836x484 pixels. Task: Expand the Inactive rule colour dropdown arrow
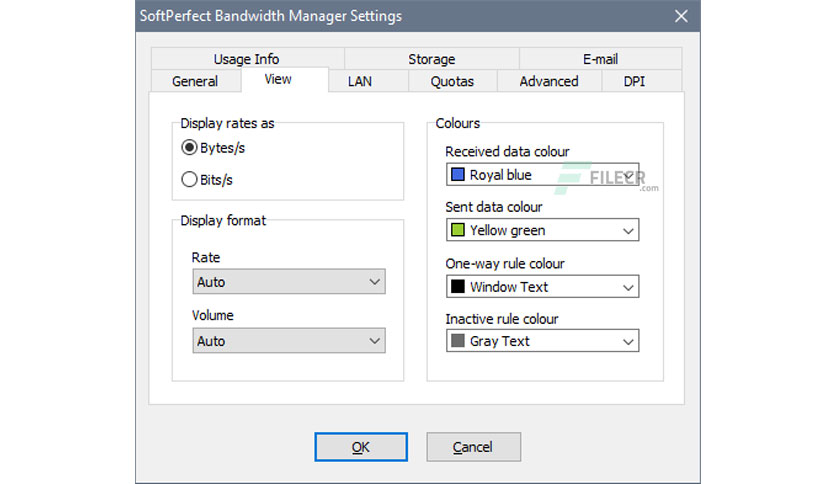(x=628, y=341)
